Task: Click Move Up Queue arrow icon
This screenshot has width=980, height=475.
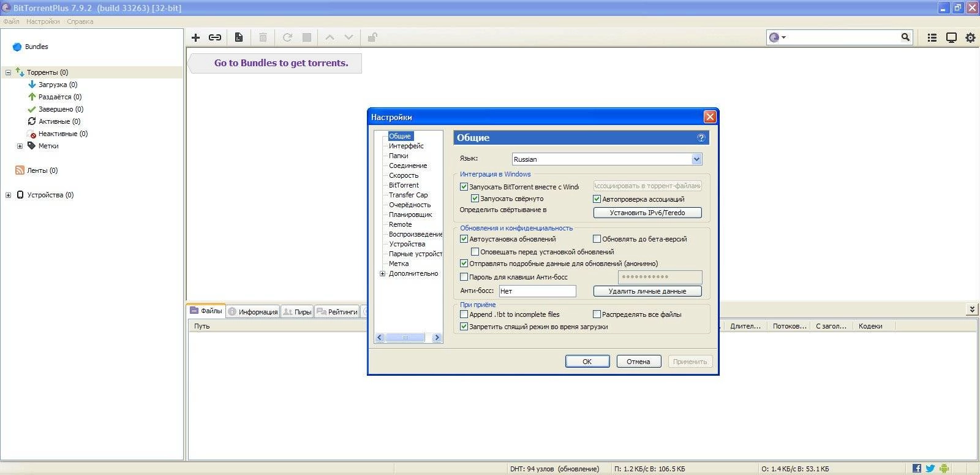Action: (330, 37)
